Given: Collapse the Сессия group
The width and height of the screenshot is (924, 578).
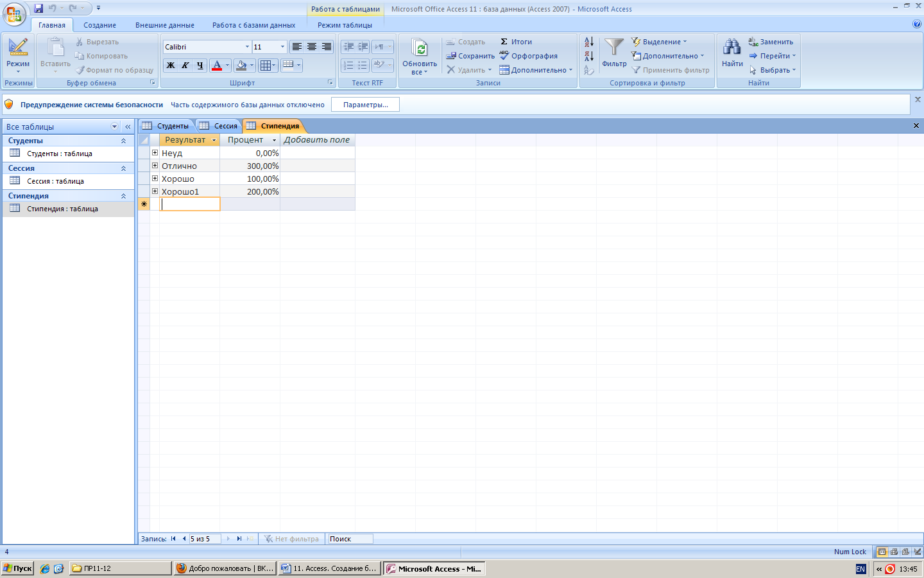Looking at the screenshot, I should tap(123, 168).
